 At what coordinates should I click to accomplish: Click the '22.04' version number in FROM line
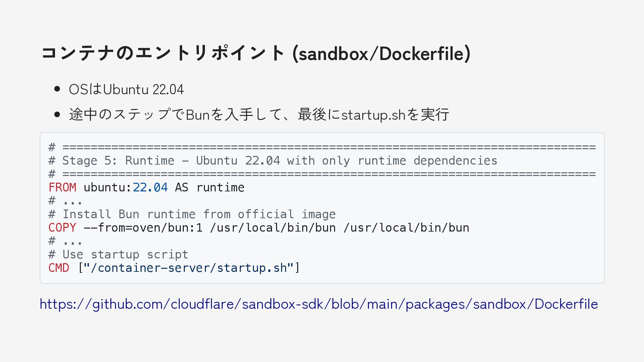pyautogui.click(x=150, y=187)
